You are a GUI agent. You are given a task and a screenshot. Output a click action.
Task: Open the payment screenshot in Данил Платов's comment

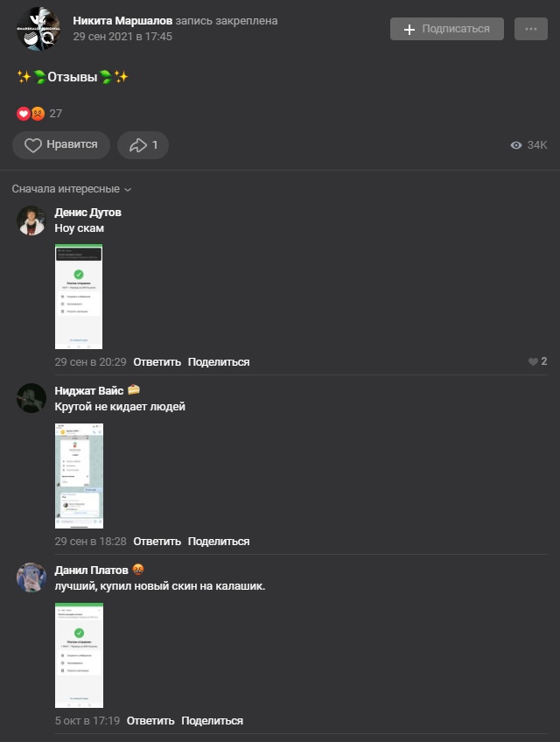79,654
